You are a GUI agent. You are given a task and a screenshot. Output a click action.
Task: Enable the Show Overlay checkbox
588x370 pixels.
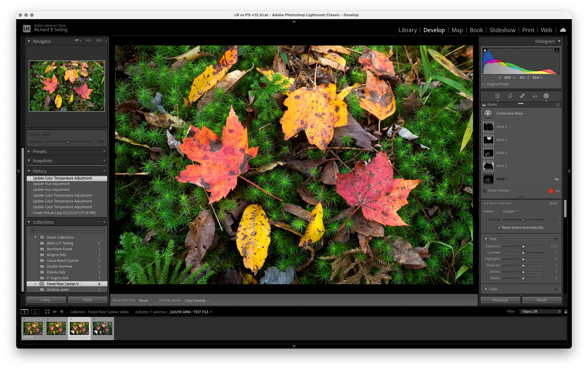coord(485,191)
